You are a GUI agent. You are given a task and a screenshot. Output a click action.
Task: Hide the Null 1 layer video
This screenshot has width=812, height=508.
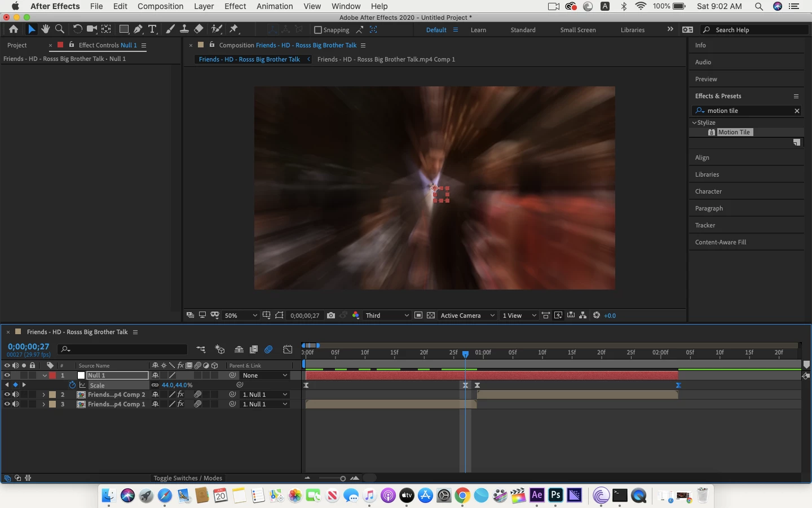7,375
